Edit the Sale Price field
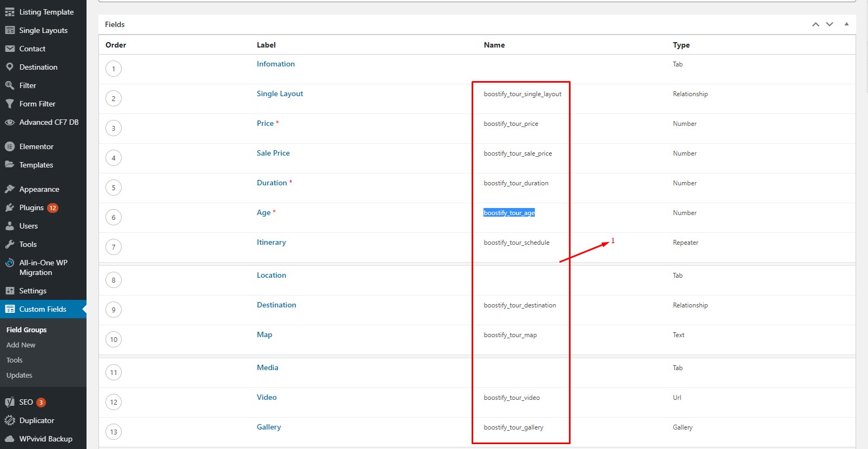Viewport: 868px width, 449px height. (x=273, y=153)
